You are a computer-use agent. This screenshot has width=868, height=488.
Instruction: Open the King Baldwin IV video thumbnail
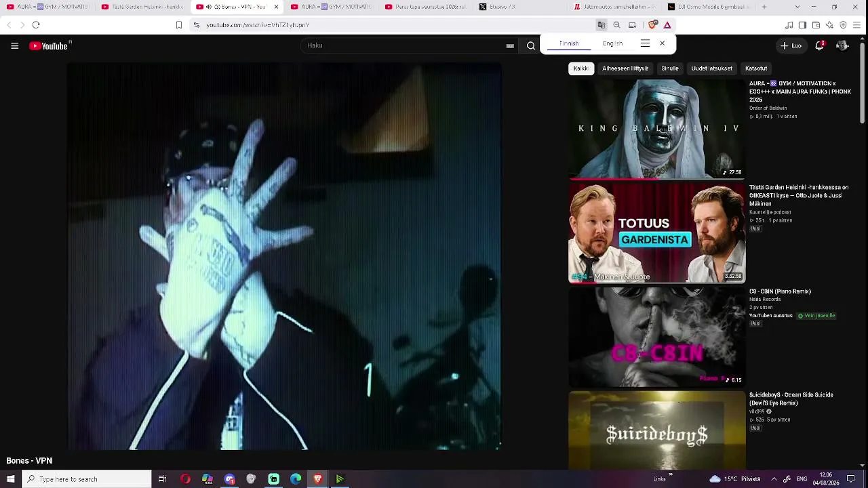(656, 129)
